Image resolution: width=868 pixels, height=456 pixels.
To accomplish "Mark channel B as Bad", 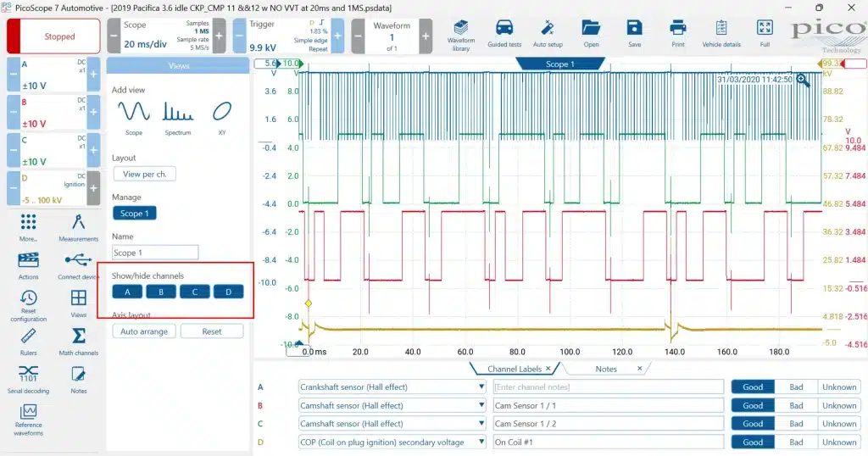I will (796, 406).
